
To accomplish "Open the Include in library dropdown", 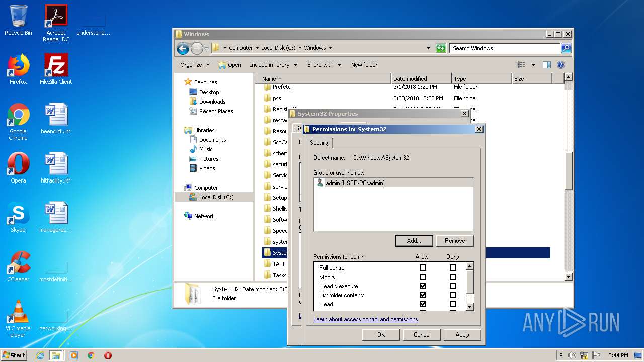I will click(273, 65).
